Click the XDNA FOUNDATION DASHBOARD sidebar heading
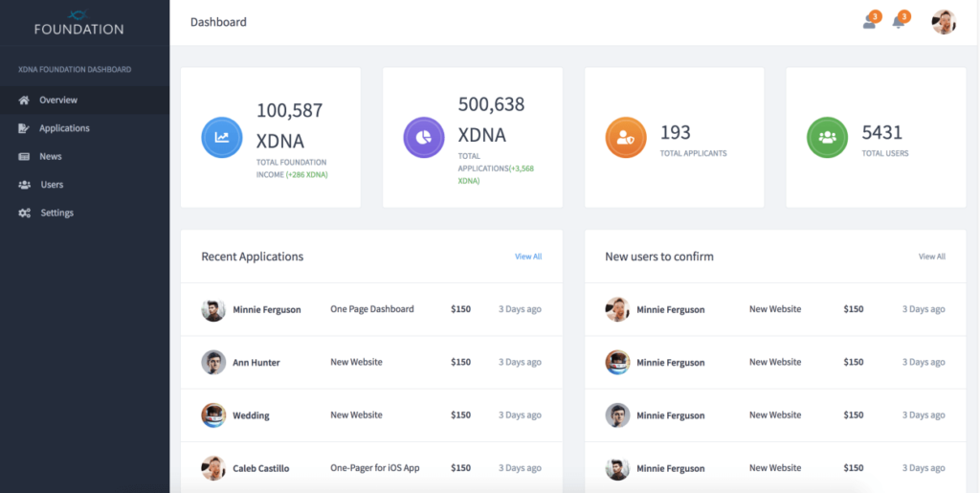Image resolution: width=980 pixels, height=493 pixels. [75, 69]
